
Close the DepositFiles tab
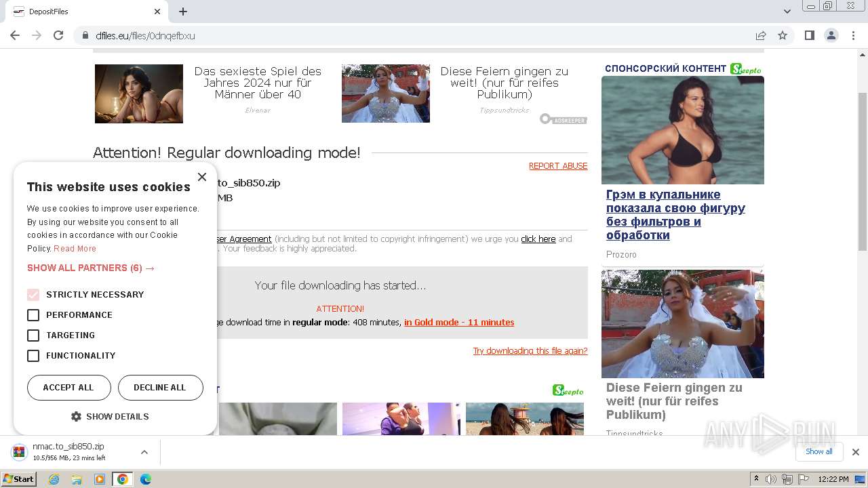pyautogui.click(x=157, y=12)
